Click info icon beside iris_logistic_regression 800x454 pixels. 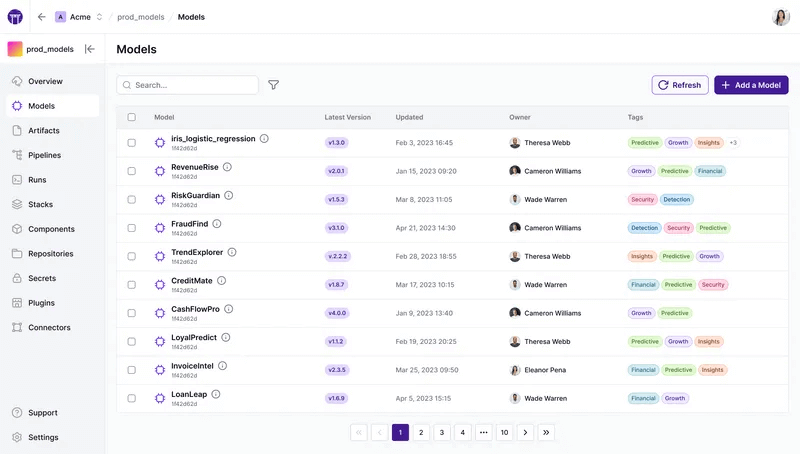264,139
